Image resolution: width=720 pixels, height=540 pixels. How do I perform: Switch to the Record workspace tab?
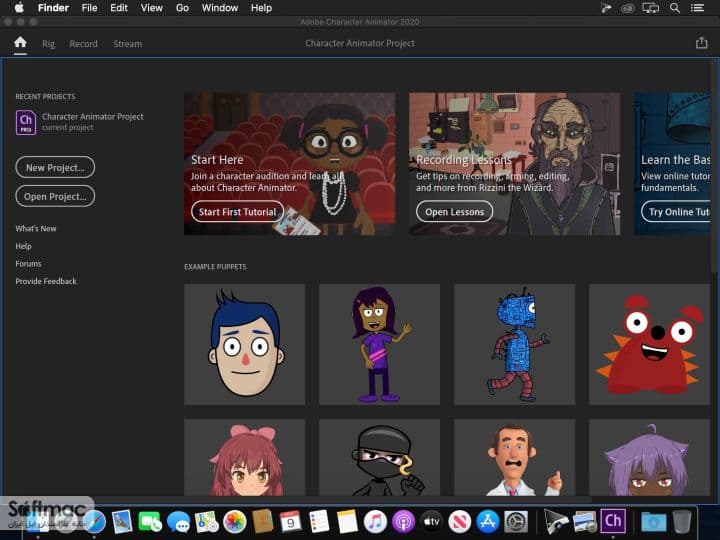(x=83, y=44)
